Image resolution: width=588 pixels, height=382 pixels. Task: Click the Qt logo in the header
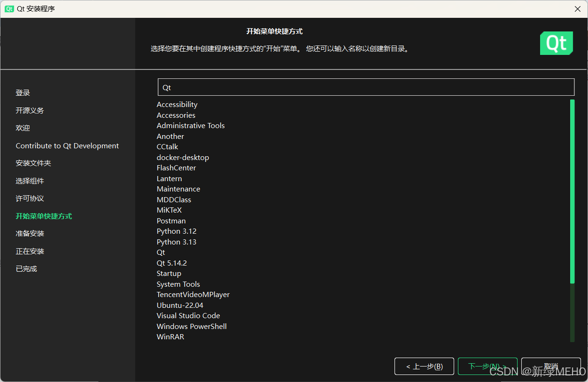557,43
